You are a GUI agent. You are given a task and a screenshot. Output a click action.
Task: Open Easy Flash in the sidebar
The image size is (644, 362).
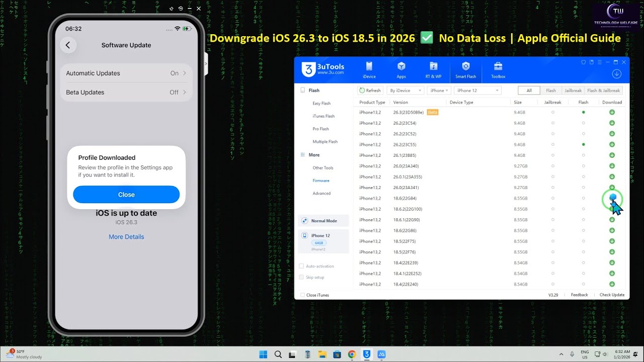321,104
